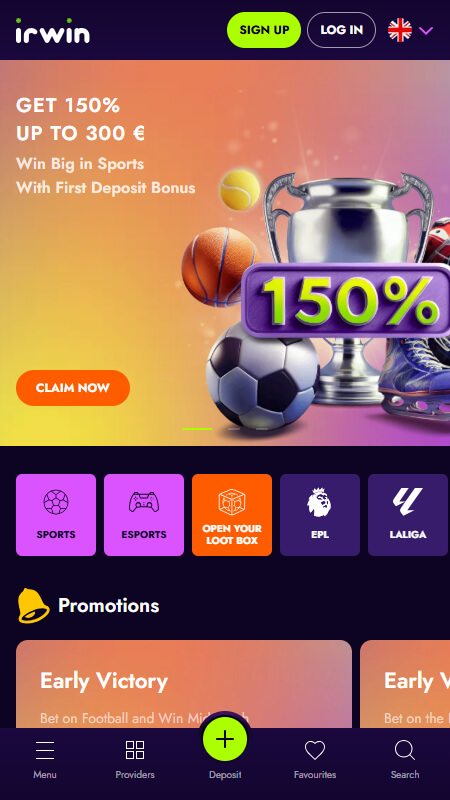Open the Menu hamburger icon
This screenshot has height=800, width=450.
pos(45,751)
